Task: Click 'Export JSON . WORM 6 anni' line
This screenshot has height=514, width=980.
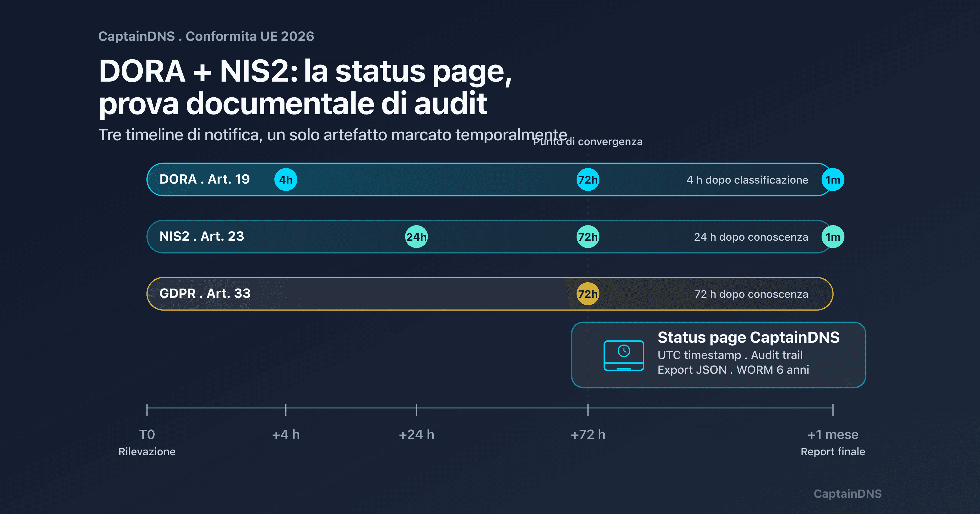Action: pyautogui.click(x=733, y=370)
